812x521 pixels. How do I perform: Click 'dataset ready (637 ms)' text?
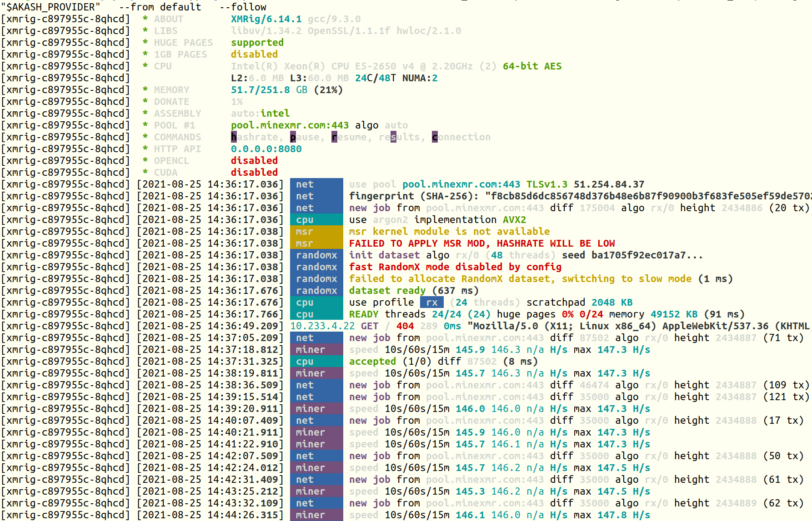tap(414, 291)
